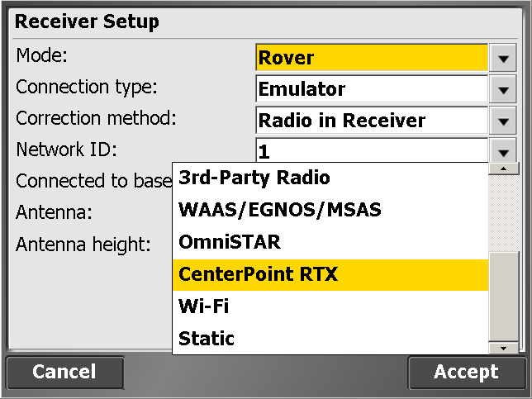Viewport: 532px width, 399px height.
Task: Click the Radio in Receiver correction field
Action: tap(372, 121)
